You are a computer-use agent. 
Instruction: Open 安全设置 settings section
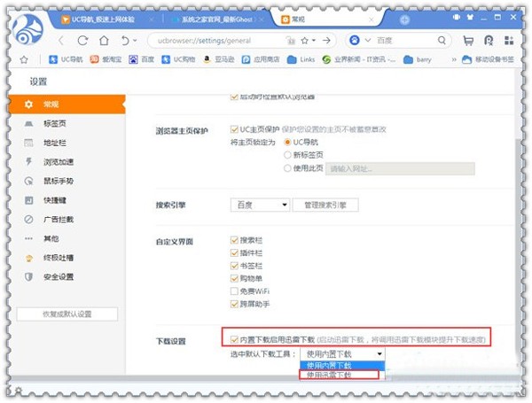click(x=67, y=277)
